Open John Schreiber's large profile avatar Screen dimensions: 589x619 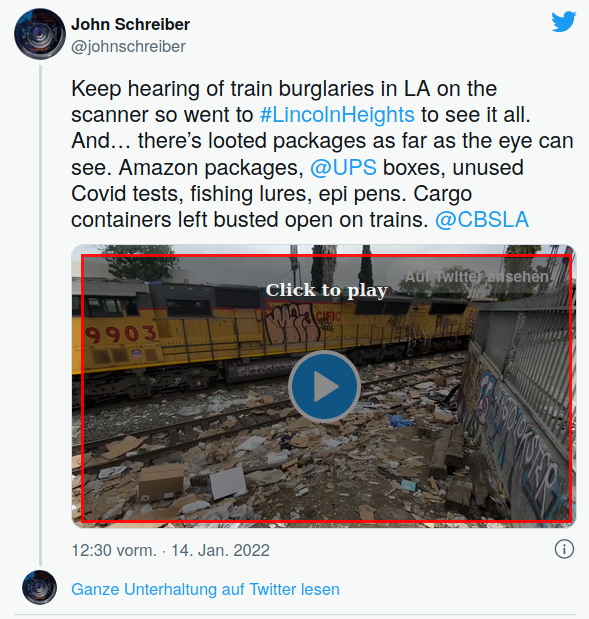click(x=40, y=34)
